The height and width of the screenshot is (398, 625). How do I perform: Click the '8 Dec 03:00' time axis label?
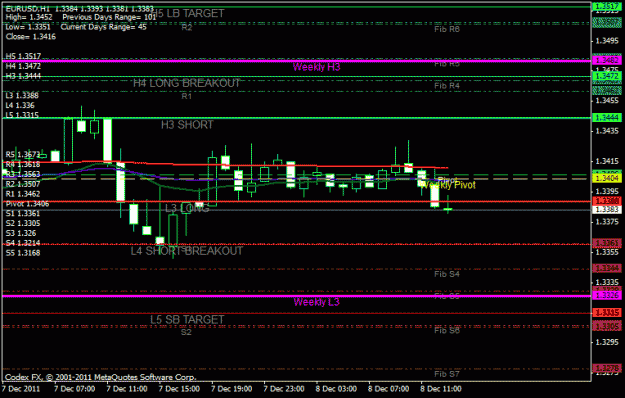(336, 389)
